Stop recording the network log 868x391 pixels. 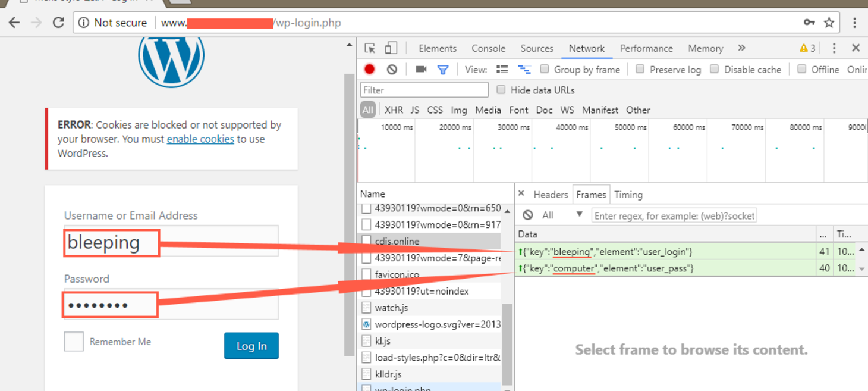click(x=369, y=70)
